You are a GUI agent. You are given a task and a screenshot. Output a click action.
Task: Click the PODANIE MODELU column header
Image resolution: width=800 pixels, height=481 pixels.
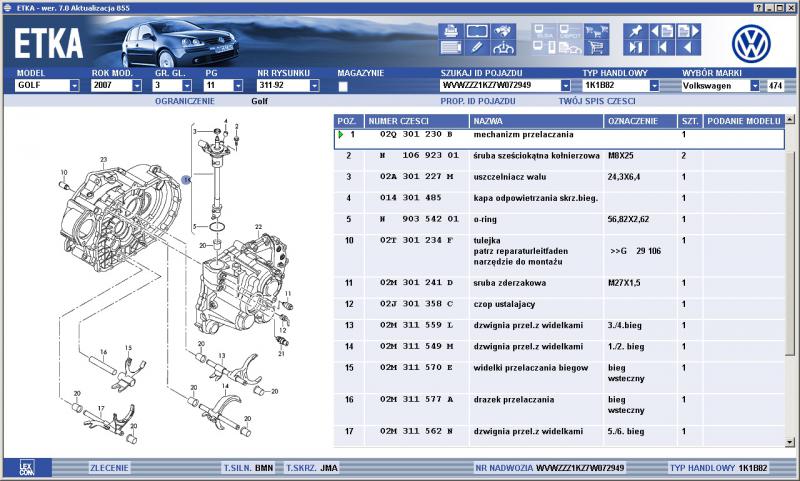(x=744, y=121)
